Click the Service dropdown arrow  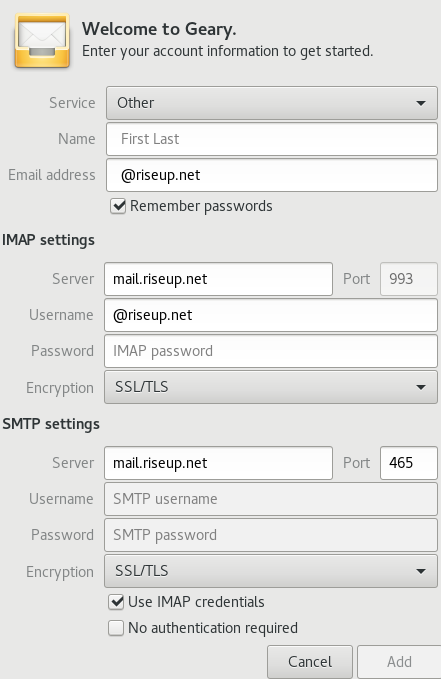point(421,103)
